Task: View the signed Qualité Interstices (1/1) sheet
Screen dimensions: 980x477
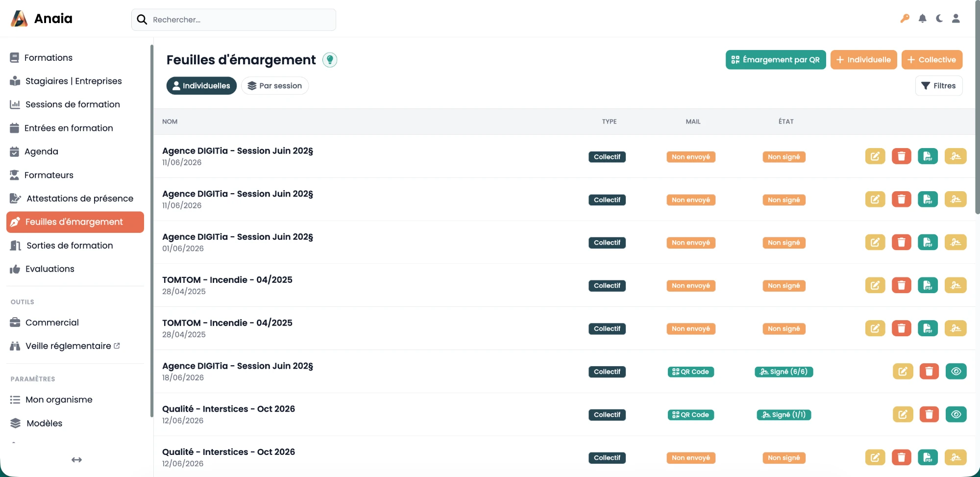Action: coord(955,414)
